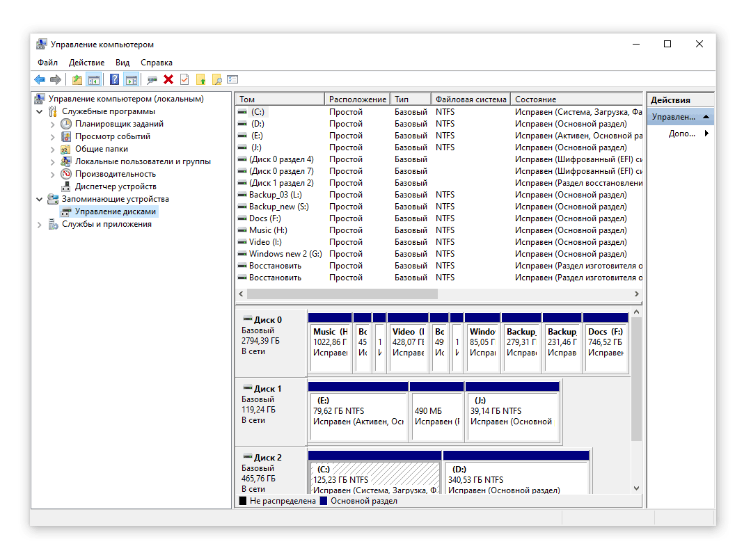Open the Файл menu
The image size is (751, 560).
click(47, 63)
